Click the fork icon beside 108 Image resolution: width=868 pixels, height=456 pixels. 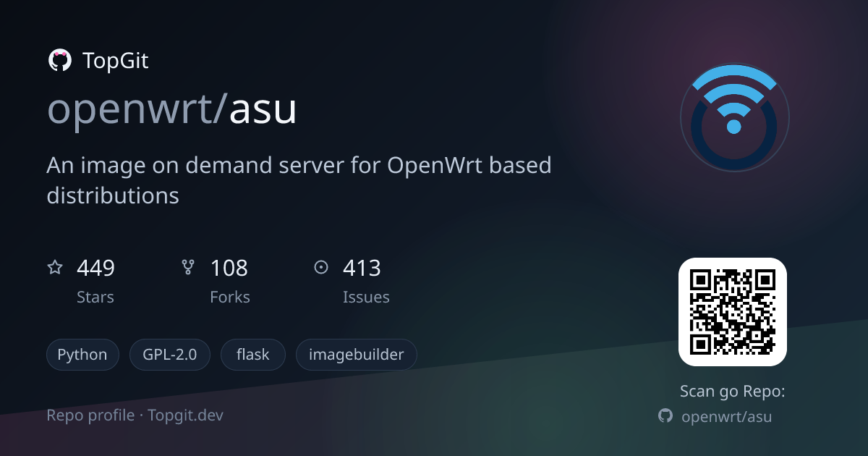(x=188, y=268)
